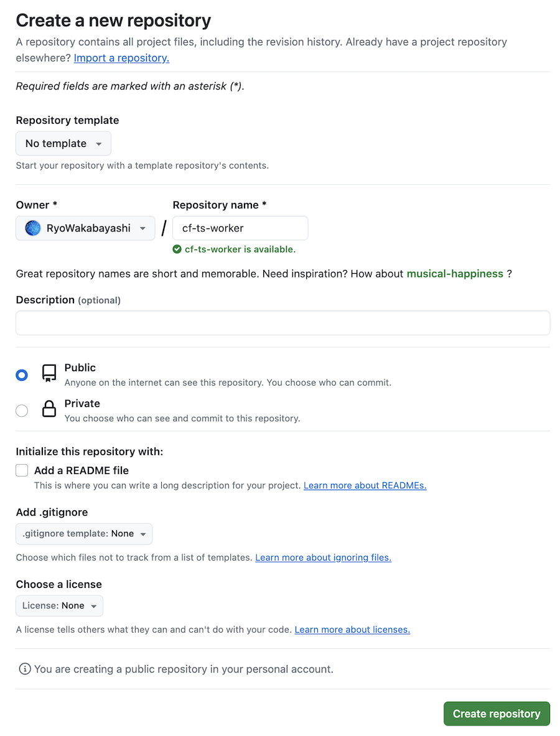Click the Create repository button
560x736 pixels.
point(497,714)
